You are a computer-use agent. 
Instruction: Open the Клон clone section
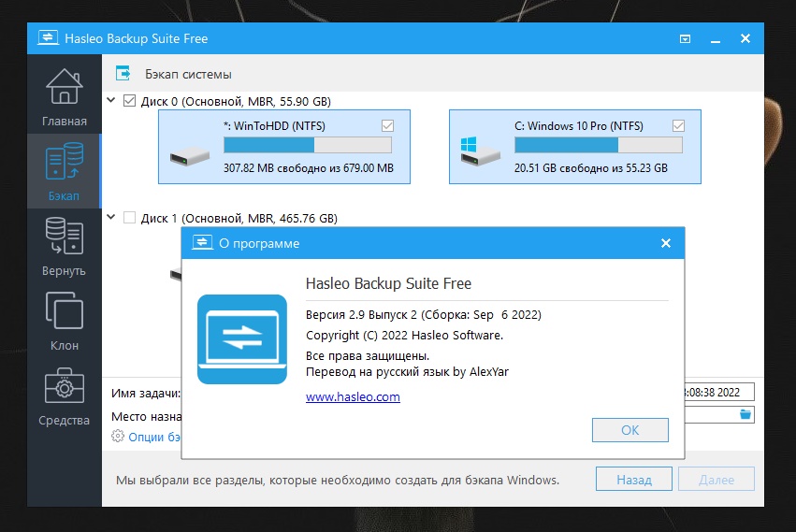(x=64, y=321)
